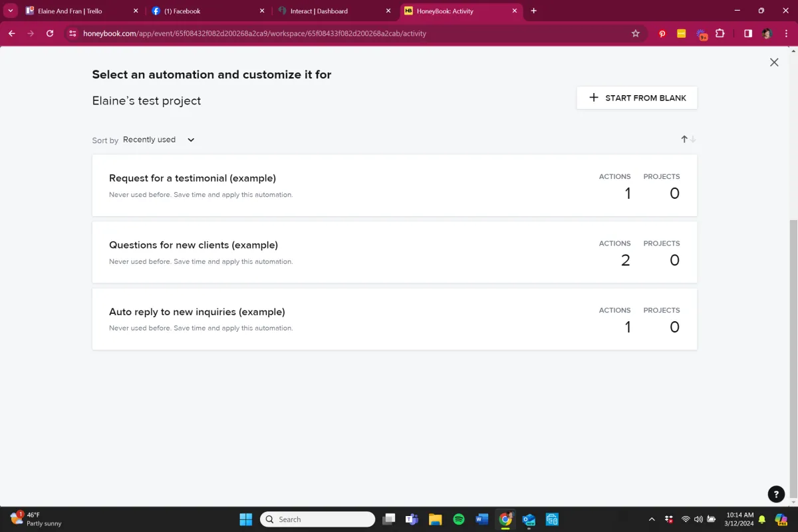Click the taskbar Search box

317,519
